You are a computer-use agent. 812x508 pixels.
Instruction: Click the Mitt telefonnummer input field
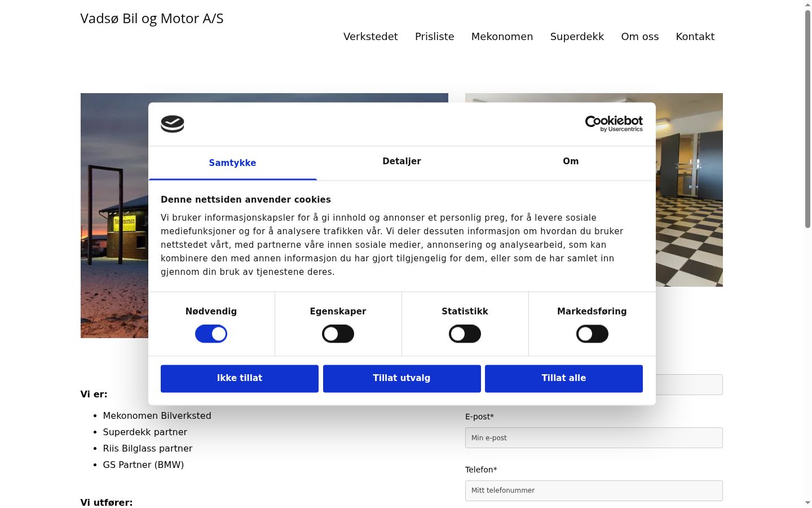pos(594,491)
